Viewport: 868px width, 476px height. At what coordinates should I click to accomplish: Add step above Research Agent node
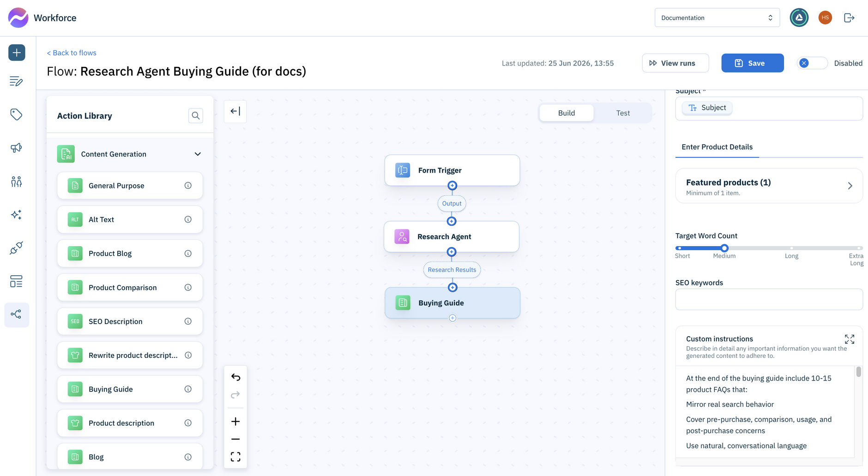(x=452, y=221)
